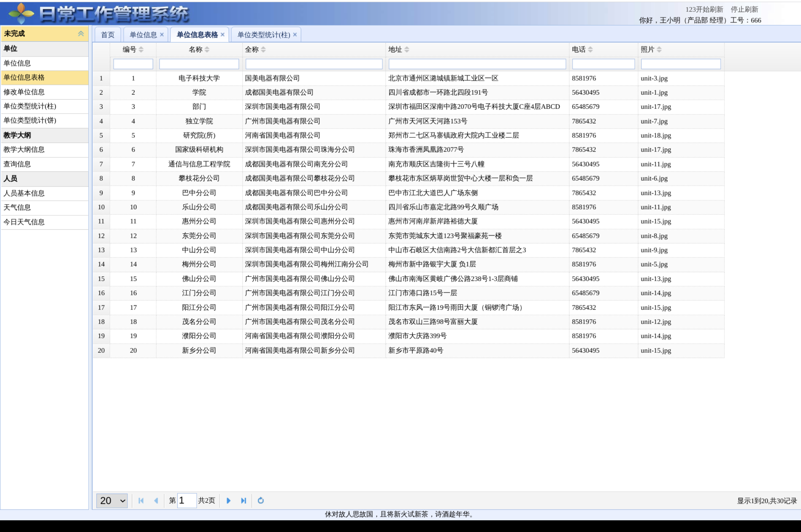Image resolution: width=801 pixels, height=532 pixels.
Task: Open 单位类型统计(饼) in the sidebar
Action: 45,121
